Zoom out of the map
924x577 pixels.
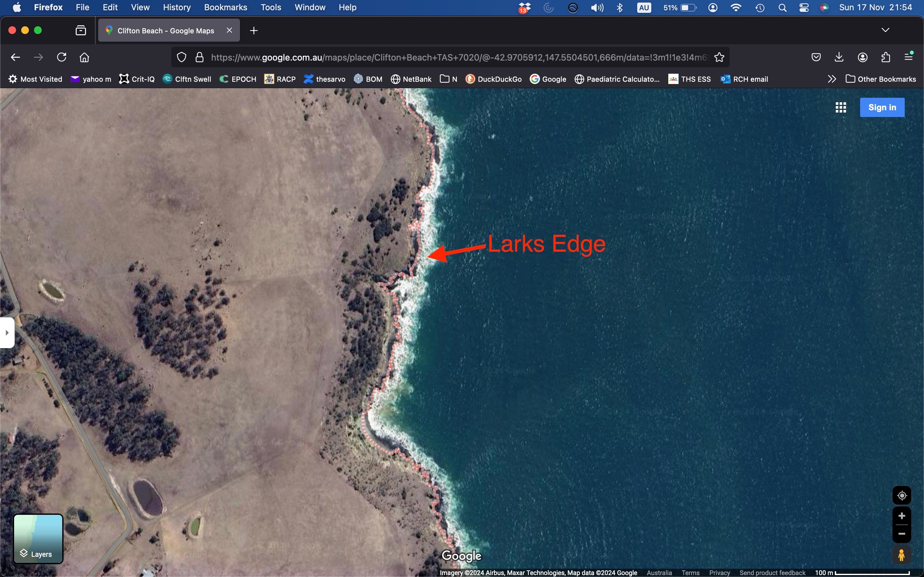coord(902,534)
